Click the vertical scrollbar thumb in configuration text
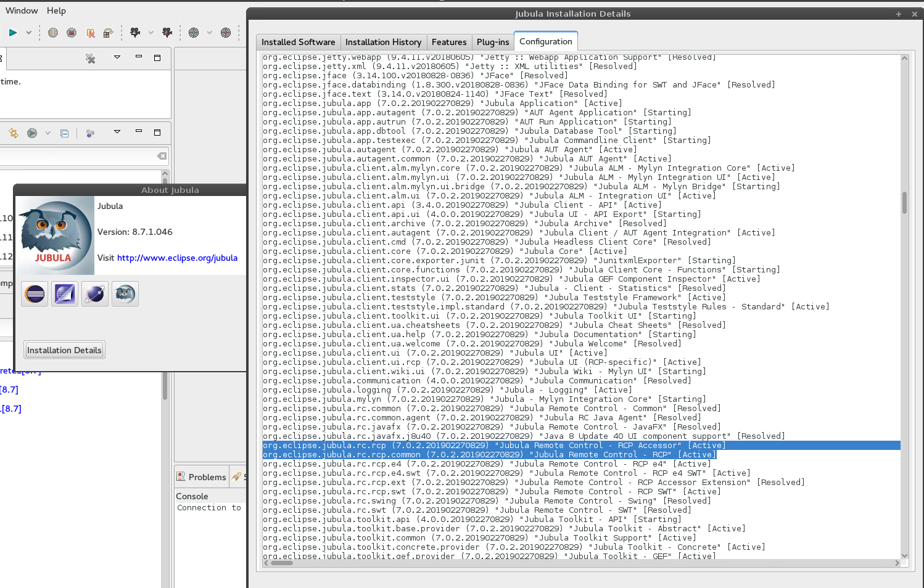Viewport: 924px width, 588px height. (904, 202)
